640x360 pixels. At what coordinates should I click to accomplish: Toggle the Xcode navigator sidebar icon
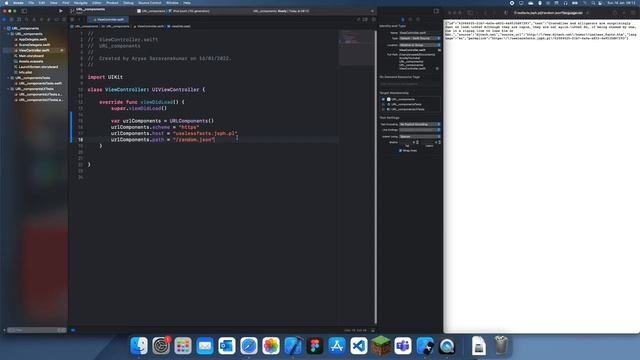point(24,11)
